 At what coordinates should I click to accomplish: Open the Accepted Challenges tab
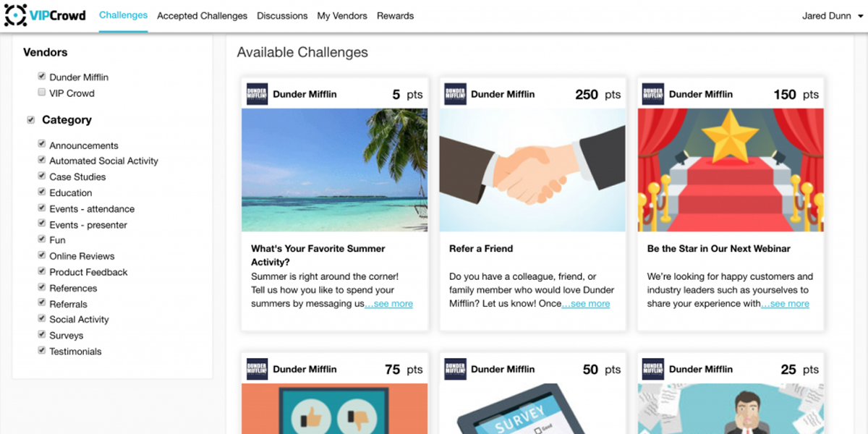coord(202,16)
